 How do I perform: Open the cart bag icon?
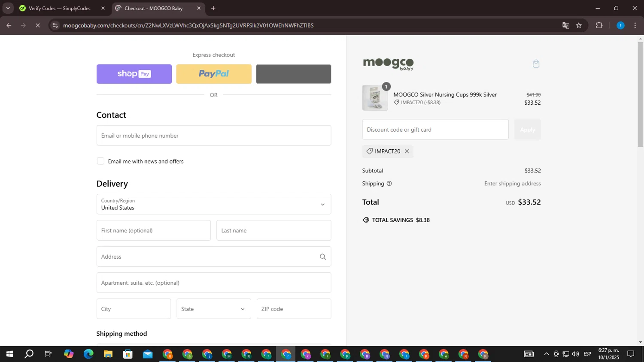[536, 64]
